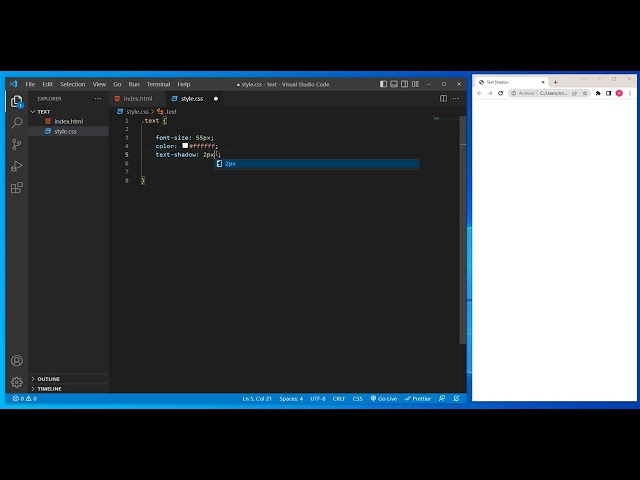The height and width of the screenshot is (480, 640).
Task: Change Spaces: 4 indentation setting
Action: 291,398
